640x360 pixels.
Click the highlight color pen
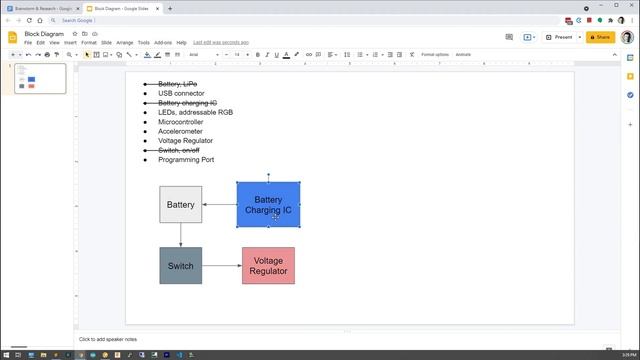297,55
